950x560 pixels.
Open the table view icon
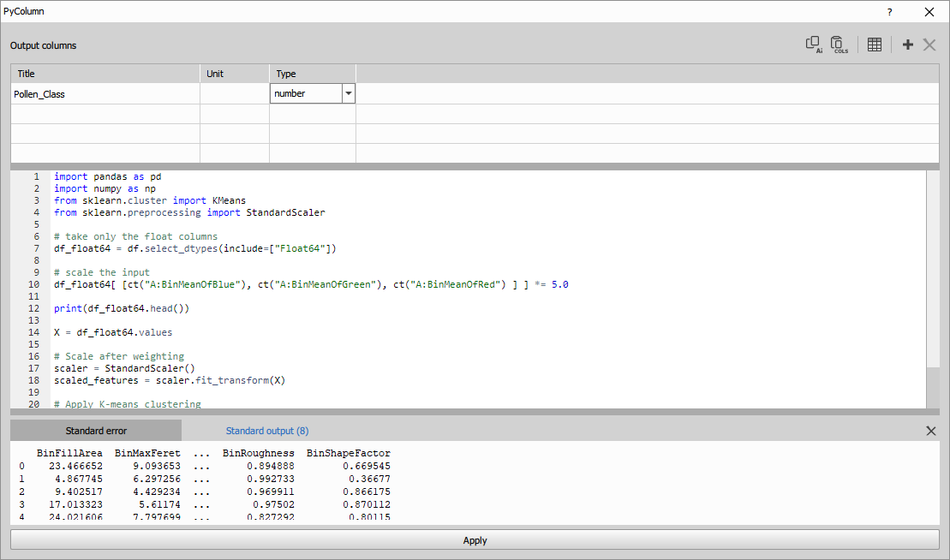pos(874,44)
